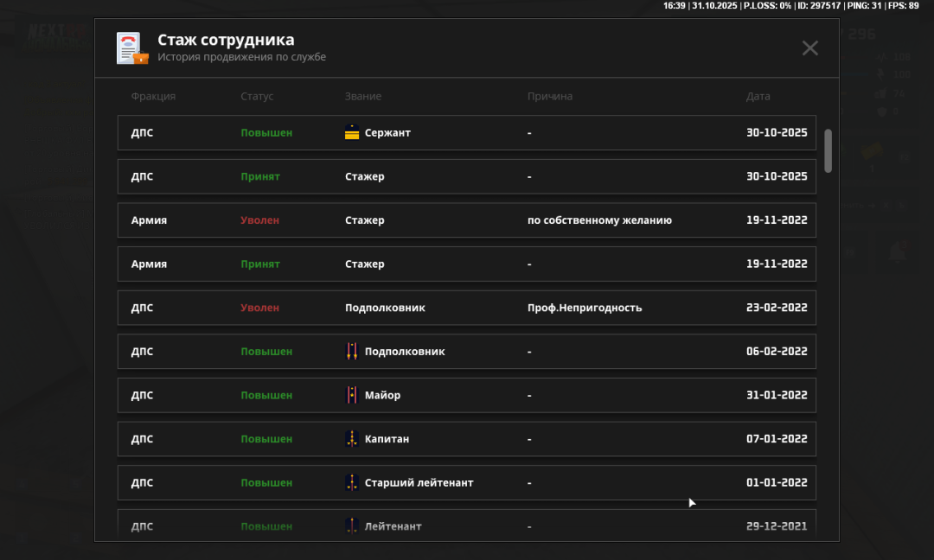The height and width of the screenshot is (560, 934).
Task: Click the Подполковник rank insignia icon
Action: pyautogui.click(x=352, y=352)
